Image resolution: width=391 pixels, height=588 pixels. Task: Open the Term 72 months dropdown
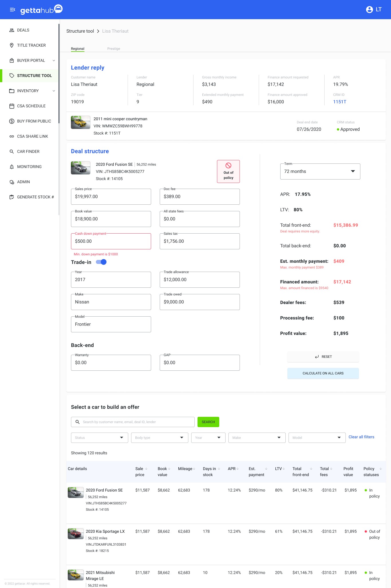click(x=320, y=171)
